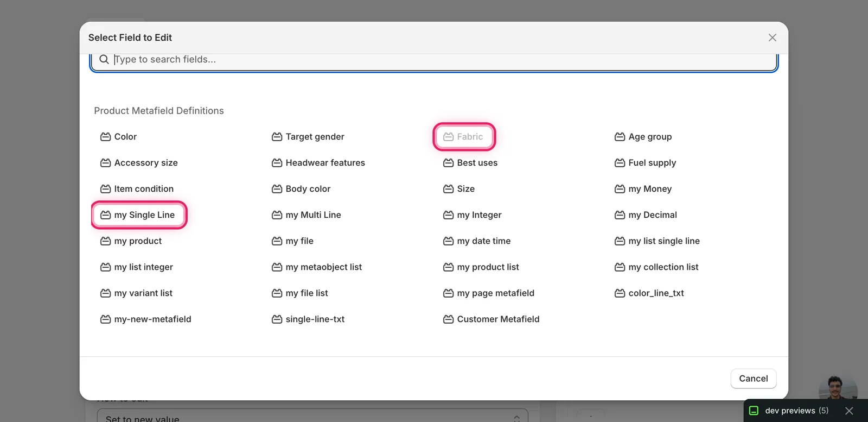This screenshot has width=868, height=422.
Task: Pick the my page metafield field
Action: tap(489, 293)
